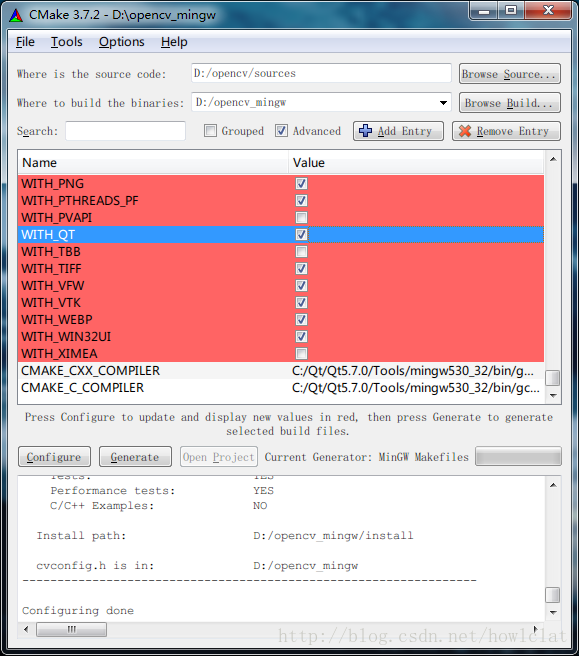Click the output log vertical scrollbar thumb
579x656 pixels.
(553, 594)
